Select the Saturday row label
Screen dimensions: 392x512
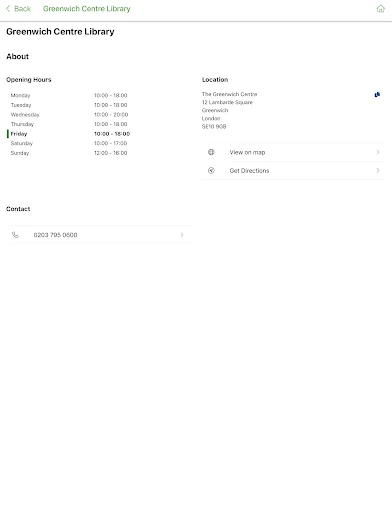pos(22,143)
